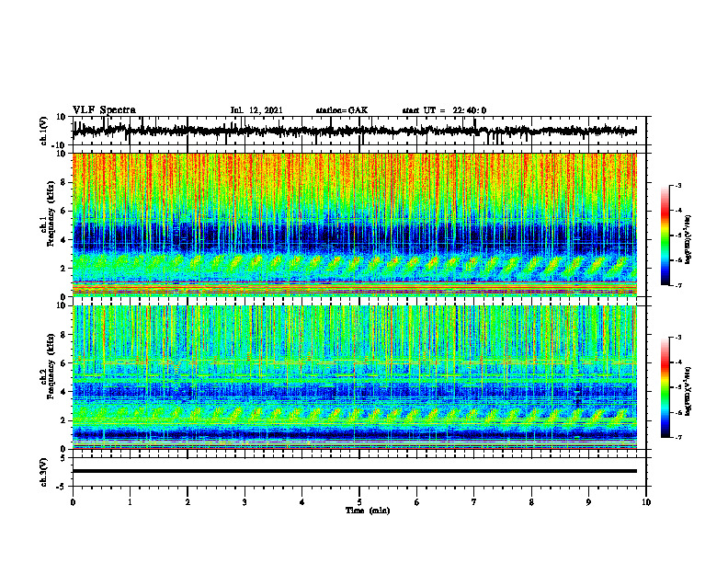Viewport: 728px width, 563px height.
Task: Click the ch.2 color scale log(PSD) unit label
Action: [688, 391]
